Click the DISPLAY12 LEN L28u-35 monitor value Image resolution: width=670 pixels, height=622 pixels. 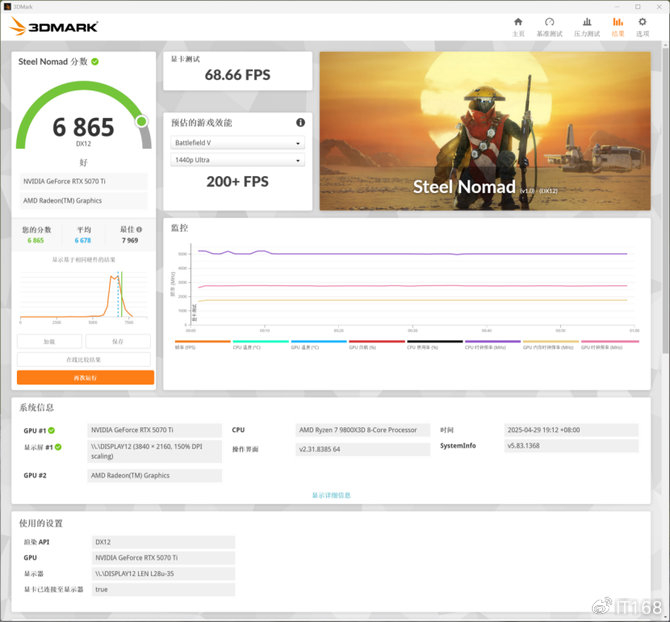pos(163,573)
